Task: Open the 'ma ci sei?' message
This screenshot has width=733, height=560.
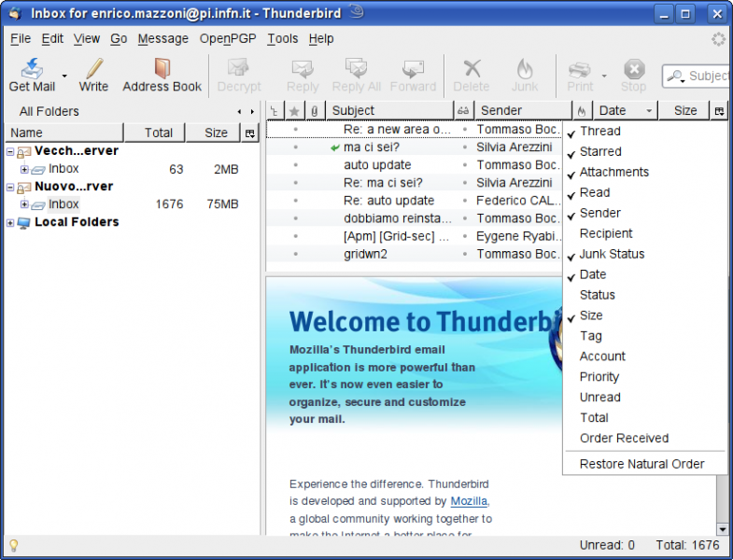Action: tap(414, 147)
